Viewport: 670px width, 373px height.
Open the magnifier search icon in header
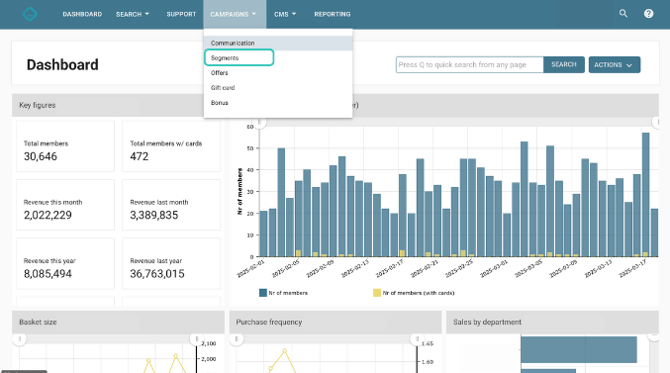pyautogui.click(x=623, y=14)
